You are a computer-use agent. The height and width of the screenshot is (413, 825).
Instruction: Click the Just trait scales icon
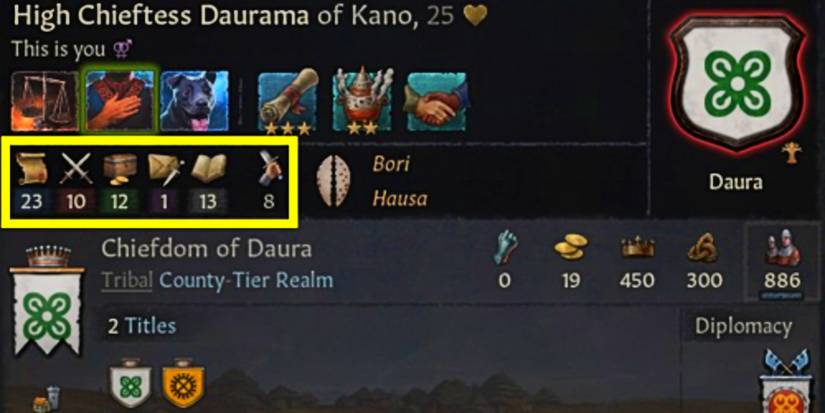click(x=45, y=100)
